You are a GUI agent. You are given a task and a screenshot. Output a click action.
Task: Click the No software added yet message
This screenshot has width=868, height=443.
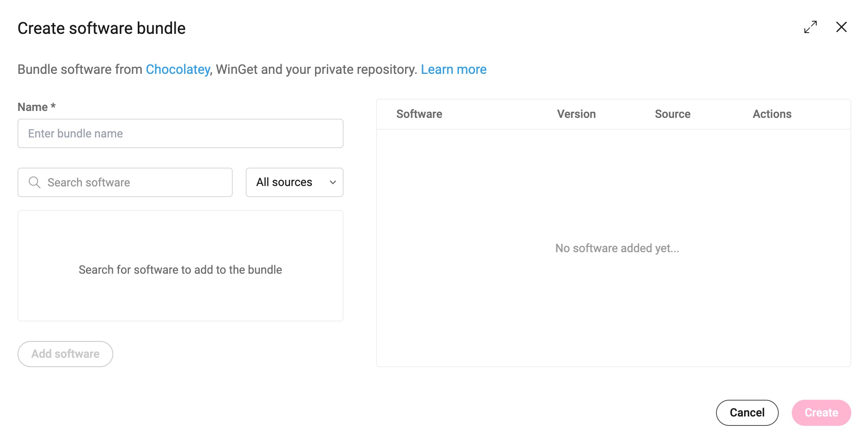(x=617, y=248)
